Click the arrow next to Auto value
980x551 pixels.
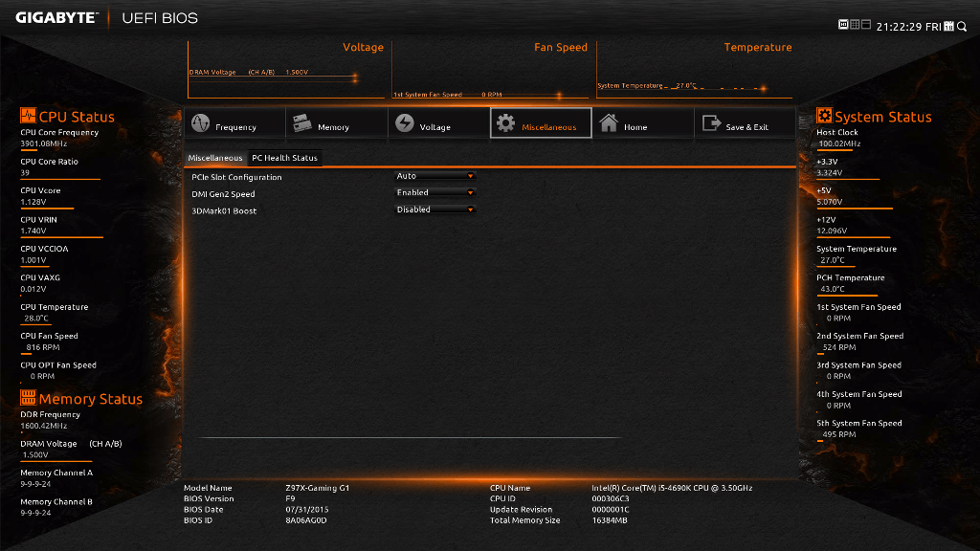click(x=471, y=176)
